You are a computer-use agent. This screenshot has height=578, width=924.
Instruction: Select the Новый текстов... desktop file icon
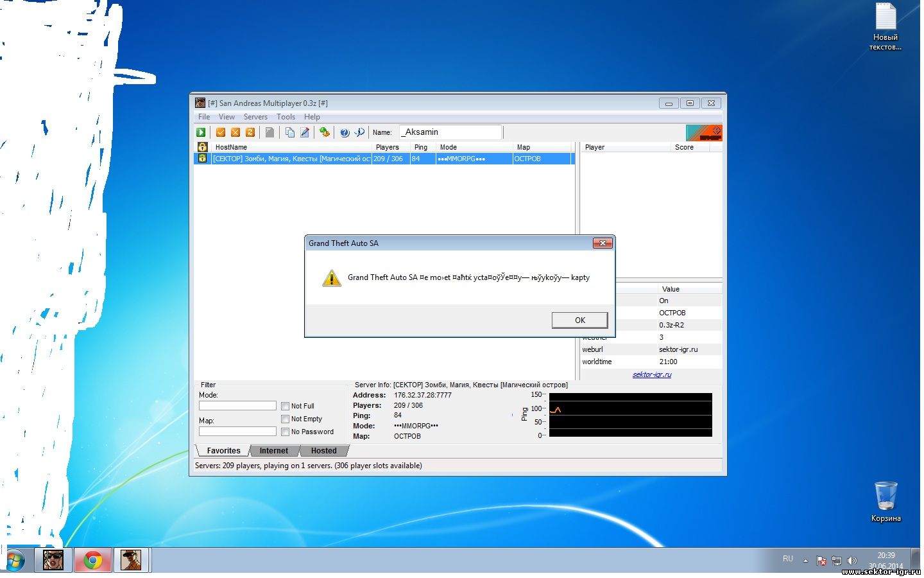[x=886, y=27]
